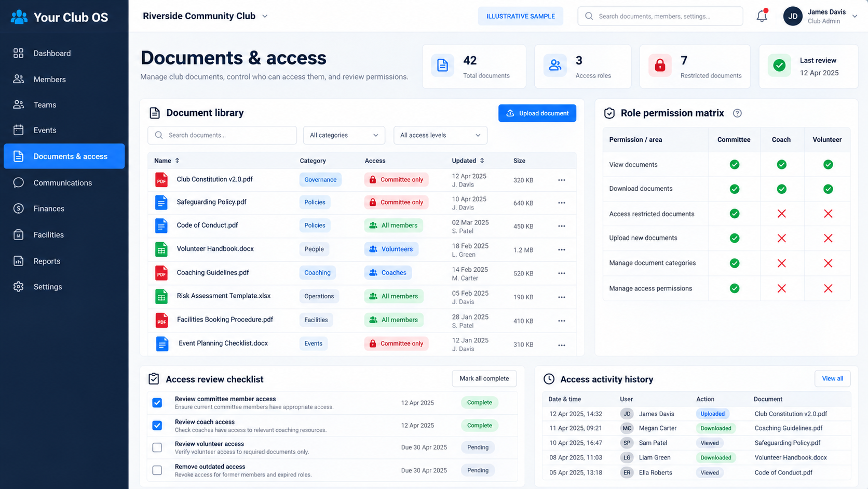The height and width of the screenshot is (489, 868).
Task: Open Teams in the sidebar
Action: [64, 104]
